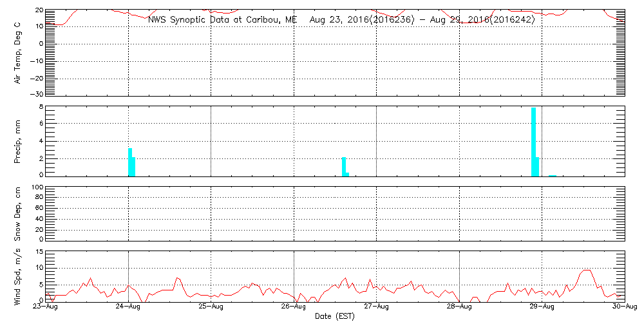Click the "29-Aug" date tick label

click(542, 307)
